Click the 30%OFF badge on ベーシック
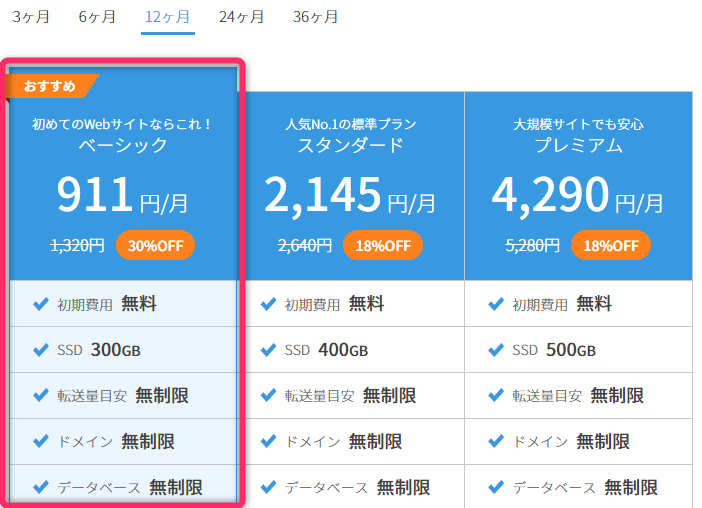Image resolution: width=702 pixels, height=508 pixels. [155, 245]
